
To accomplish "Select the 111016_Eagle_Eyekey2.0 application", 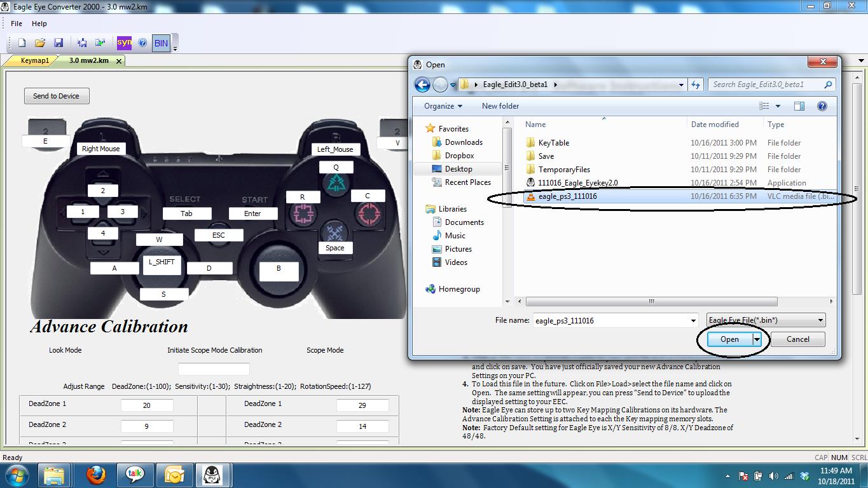I will pyautogui.click(x=577, y=183).
